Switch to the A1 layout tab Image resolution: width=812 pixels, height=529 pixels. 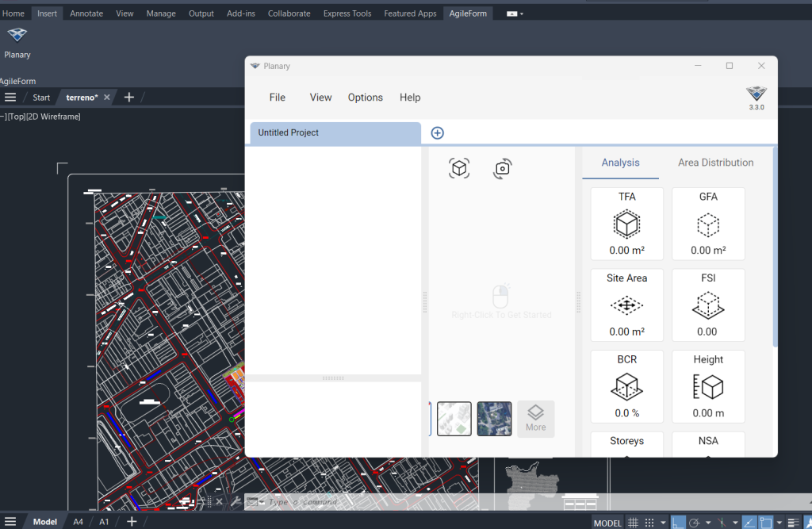point(104,521)
